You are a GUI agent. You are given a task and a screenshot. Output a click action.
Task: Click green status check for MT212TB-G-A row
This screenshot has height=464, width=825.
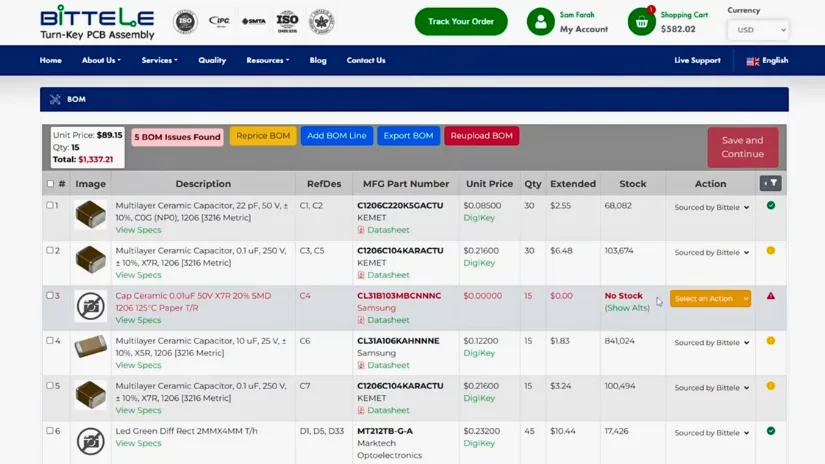pos(771,431)
